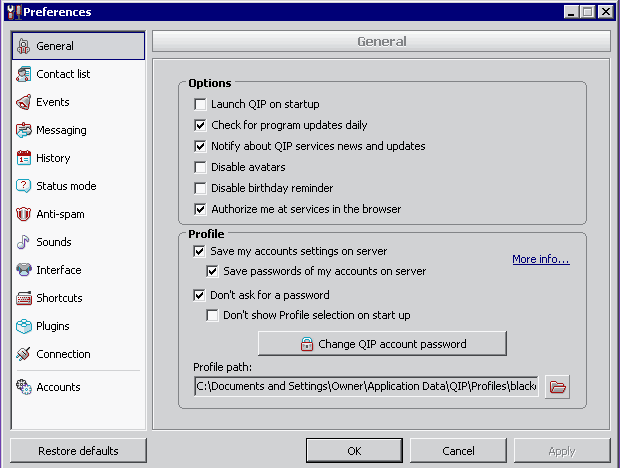
Task: Click the General headphones icon in sidebar
Action: tap(23, 46)
